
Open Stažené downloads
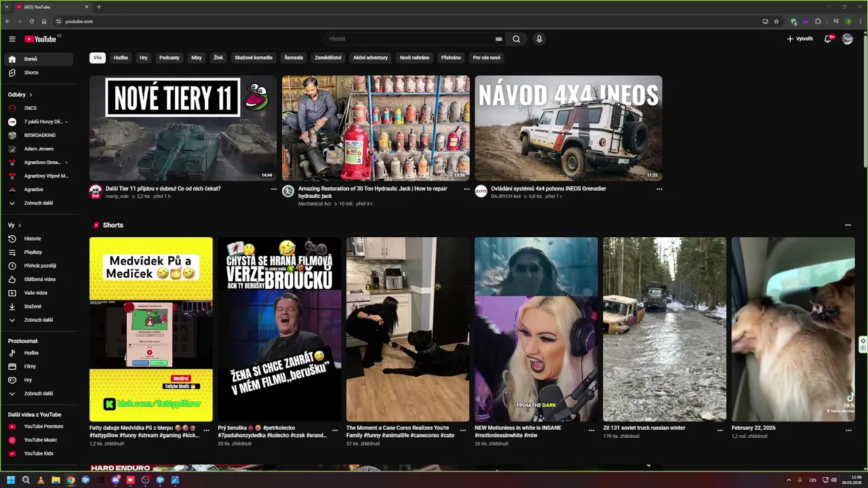coord(39,306)
